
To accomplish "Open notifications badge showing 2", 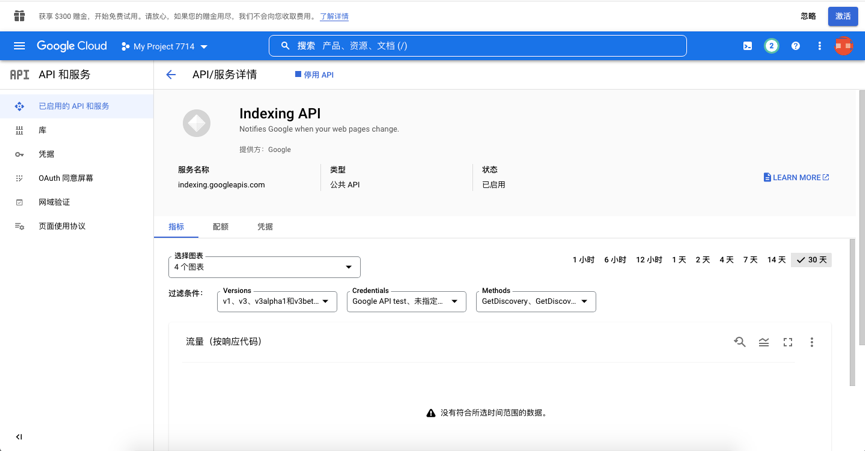I will pos(771,46).
